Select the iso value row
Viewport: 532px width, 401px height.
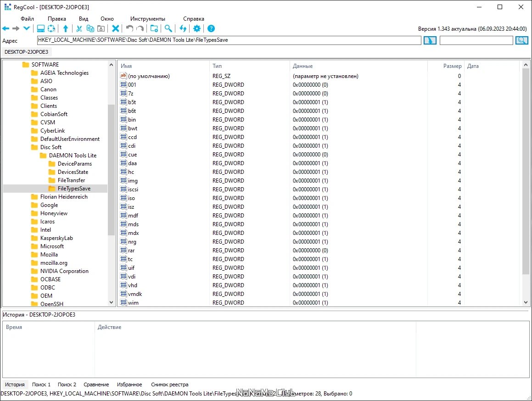pyautogui.click(x=319, y=198)
